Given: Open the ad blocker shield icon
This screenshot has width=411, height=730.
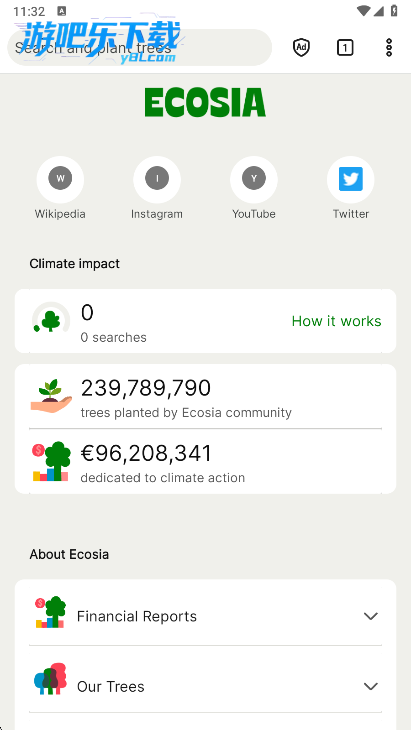Looking at the screenshot, I should (301, 47).
